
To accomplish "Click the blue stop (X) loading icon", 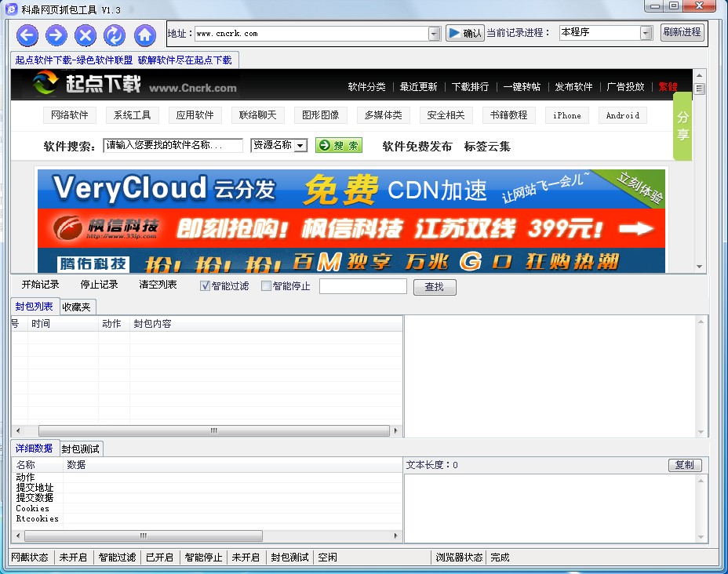I will click(86, 33).
